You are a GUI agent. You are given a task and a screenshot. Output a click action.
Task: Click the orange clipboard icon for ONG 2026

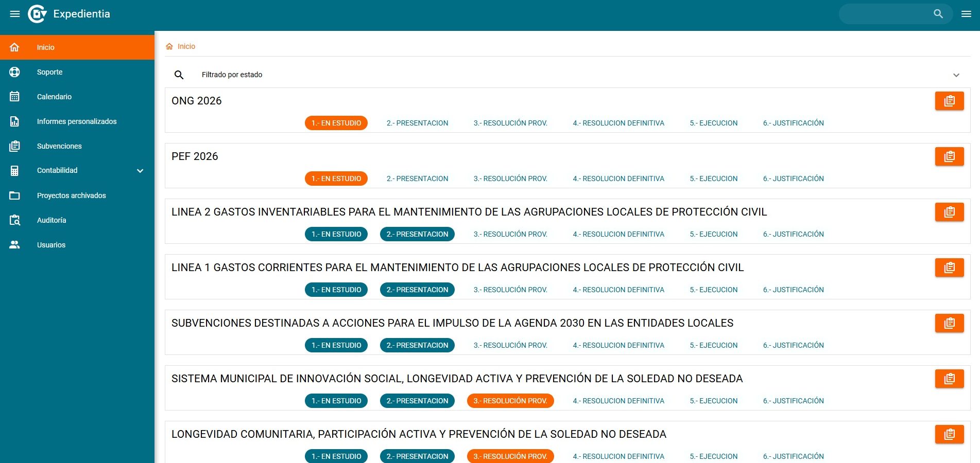pos(949,101)
